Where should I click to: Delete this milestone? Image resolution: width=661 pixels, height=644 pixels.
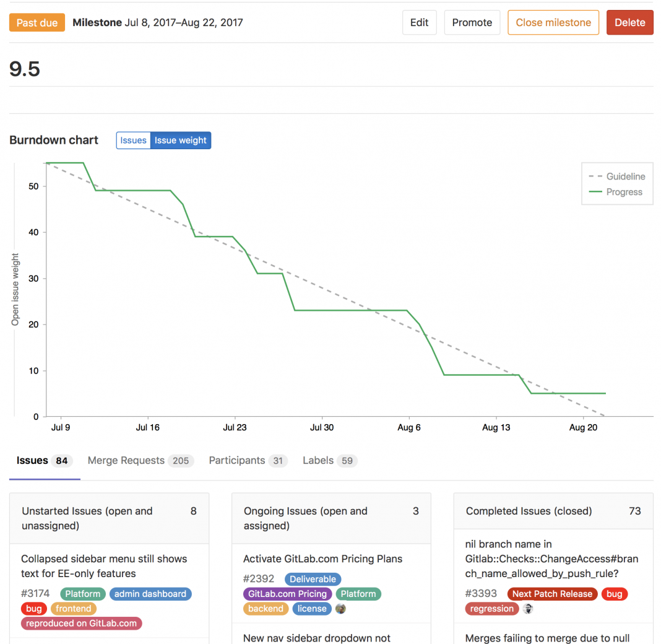(629, 22)
